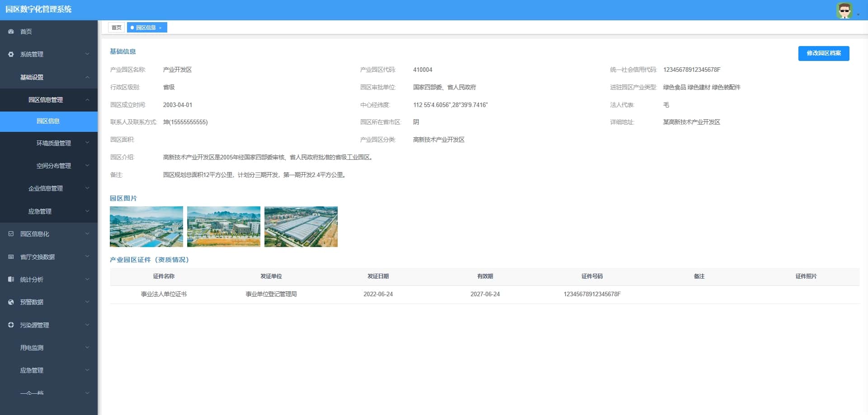Click the 法人代表 value 毛
Viewport: 868px width, 415px height.
666,105
